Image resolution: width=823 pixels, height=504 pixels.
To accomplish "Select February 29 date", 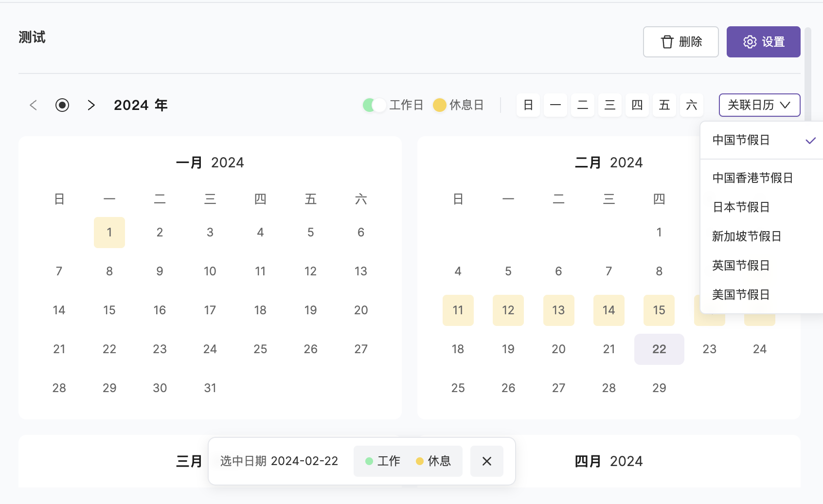I will [x=659, y=388].
